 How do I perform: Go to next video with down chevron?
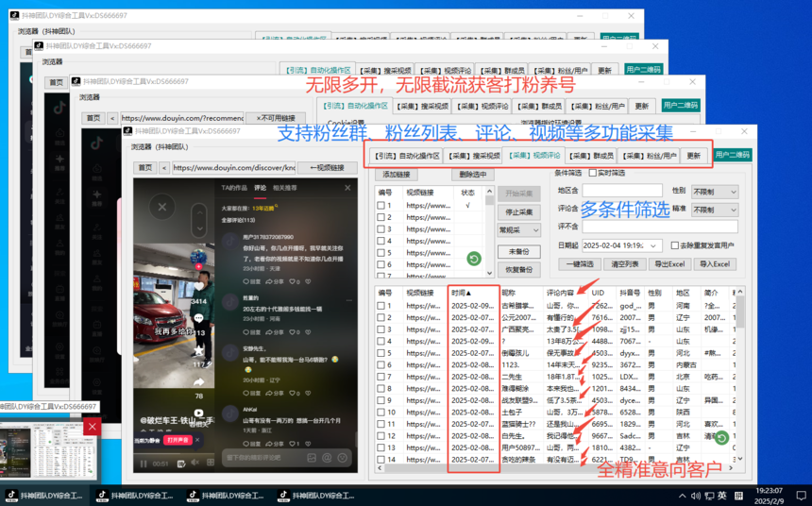(x=199, y=228)
